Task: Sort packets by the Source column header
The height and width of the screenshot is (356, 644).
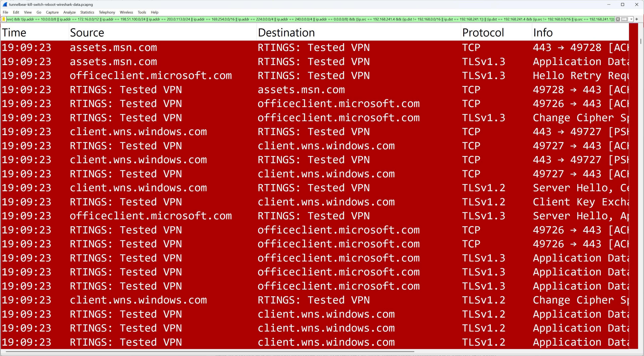Action: point(87,33)
